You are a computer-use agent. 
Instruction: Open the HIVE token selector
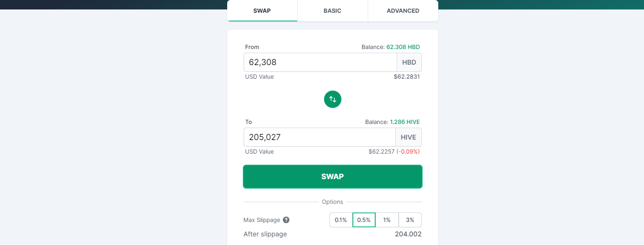[409, 137]
